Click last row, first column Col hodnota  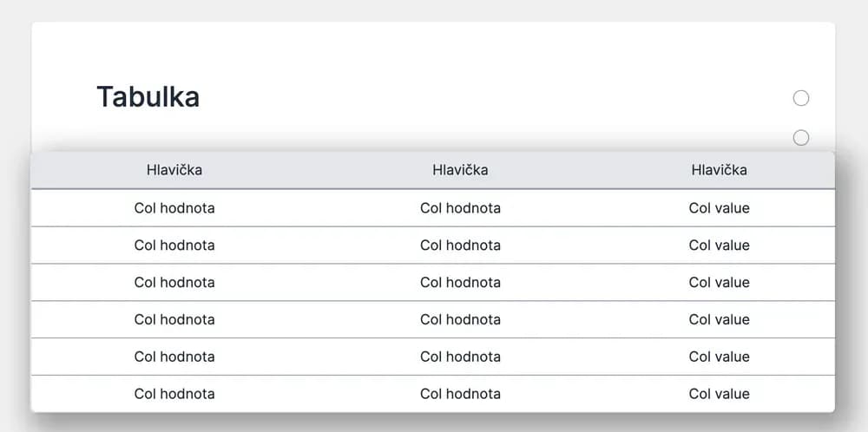(x=174, y=394)
